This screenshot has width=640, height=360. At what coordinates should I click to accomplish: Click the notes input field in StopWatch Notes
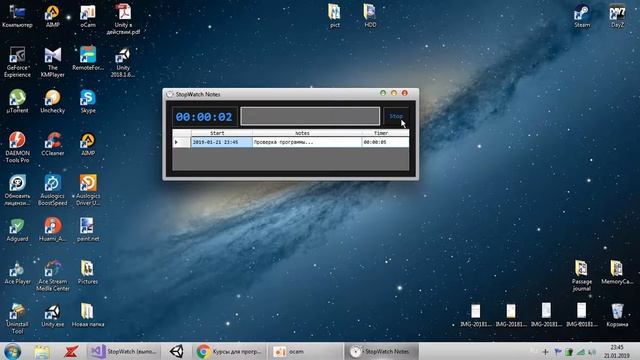pyautogui.click(x=310, y=116)
